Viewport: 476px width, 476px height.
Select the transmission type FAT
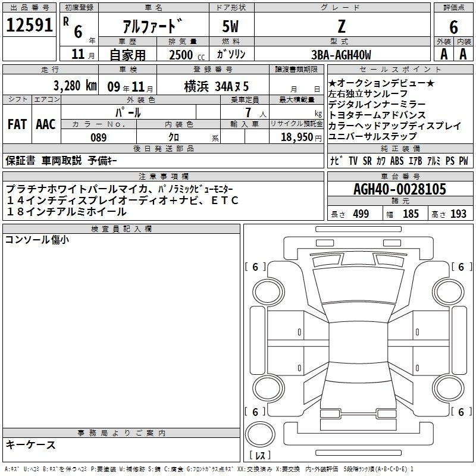pos(17,124)
